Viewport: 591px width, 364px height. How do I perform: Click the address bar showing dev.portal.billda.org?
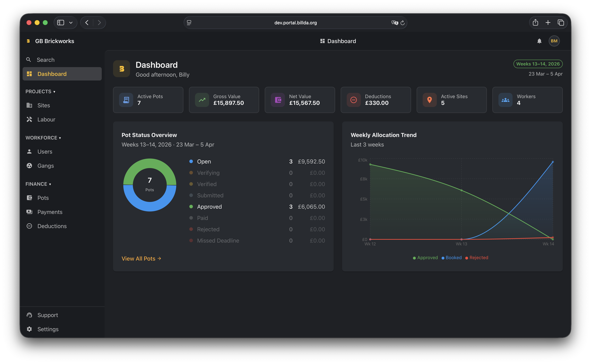coord(295,23)
